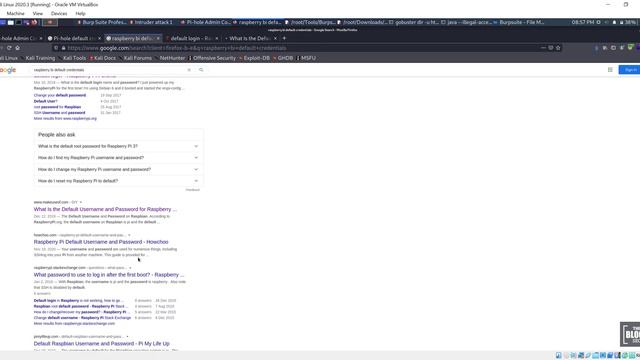The height and width of the screenshot is (360, 640).
Task: Open the NetHunter bookmark
Action: coord(170,58)
